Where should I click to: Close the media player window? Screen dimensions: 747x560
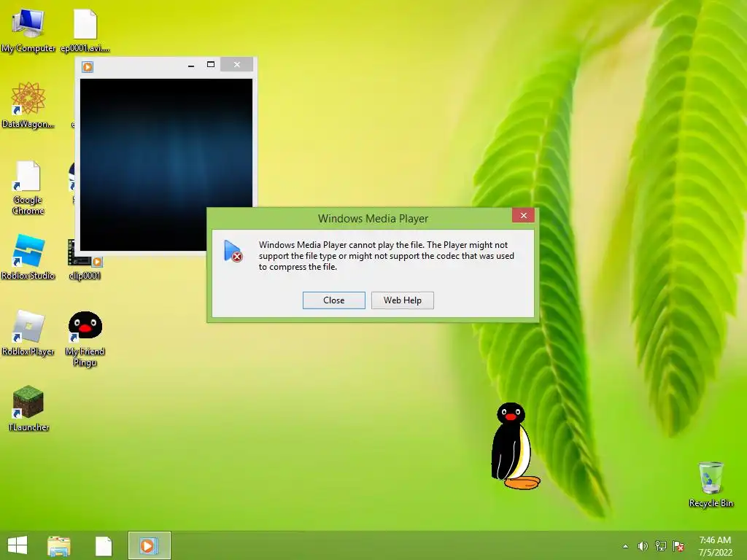click(237, 65)
